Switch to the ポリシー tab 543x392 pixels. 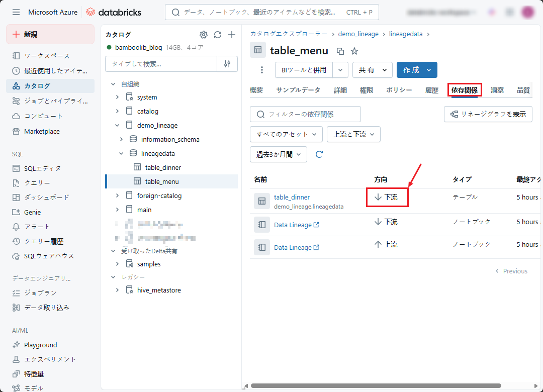click(x=399, y=90)
